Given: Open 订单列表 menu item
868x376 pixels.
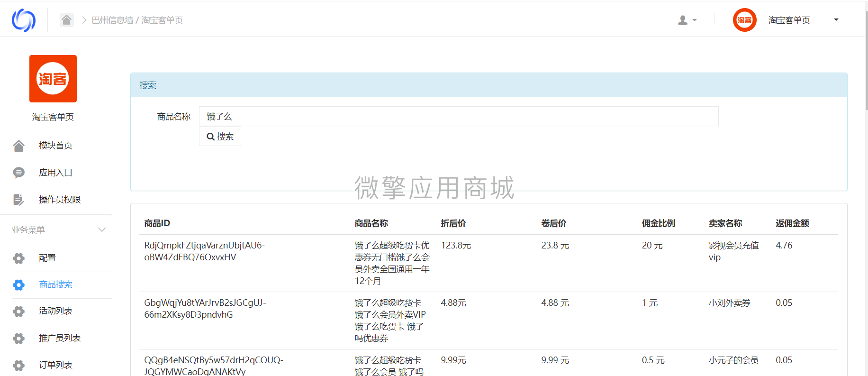Looking at the screenshot, I should [55, 365].
